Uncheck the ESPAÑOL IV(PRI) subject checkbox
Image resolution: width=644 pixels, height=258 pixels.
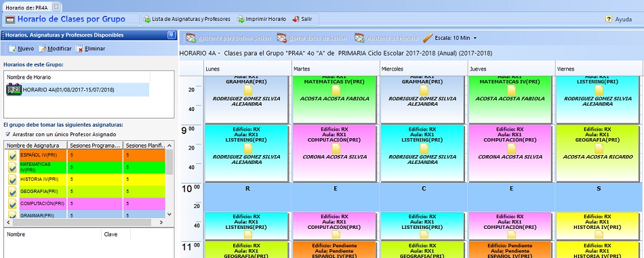13,156
